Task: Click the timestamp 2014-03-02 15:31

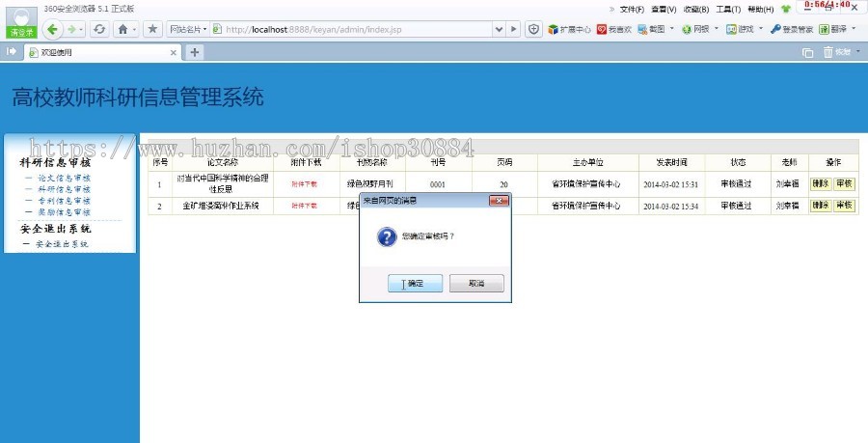Action: (x=671, y=184)
